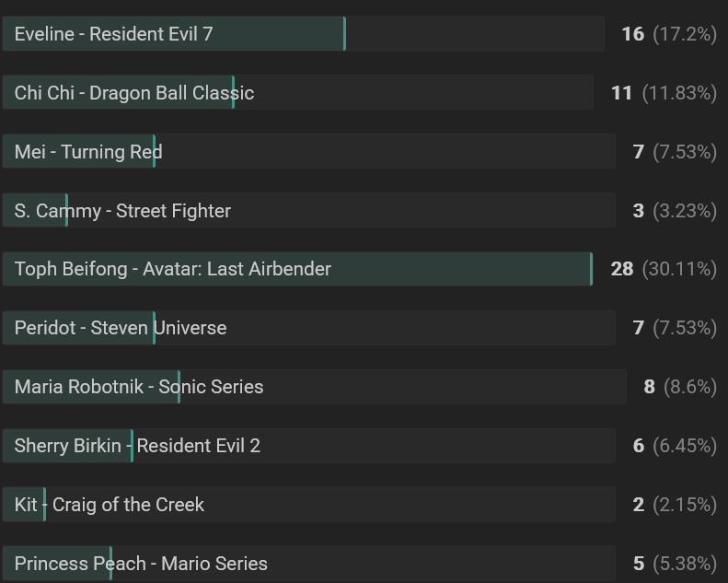Vote Toph Beifong - Avatar: Last Airbender option
728x583 pixels.
tap(297, 269)
